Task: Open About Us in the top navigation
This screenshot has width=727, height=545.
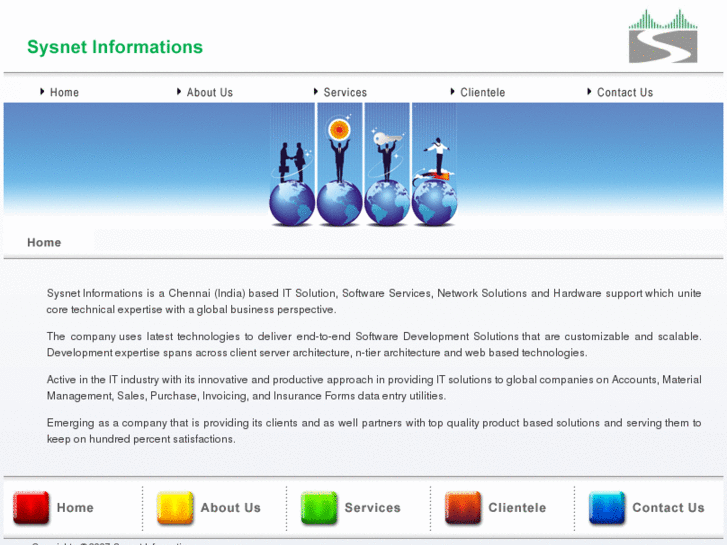Action: coord(210,92)
